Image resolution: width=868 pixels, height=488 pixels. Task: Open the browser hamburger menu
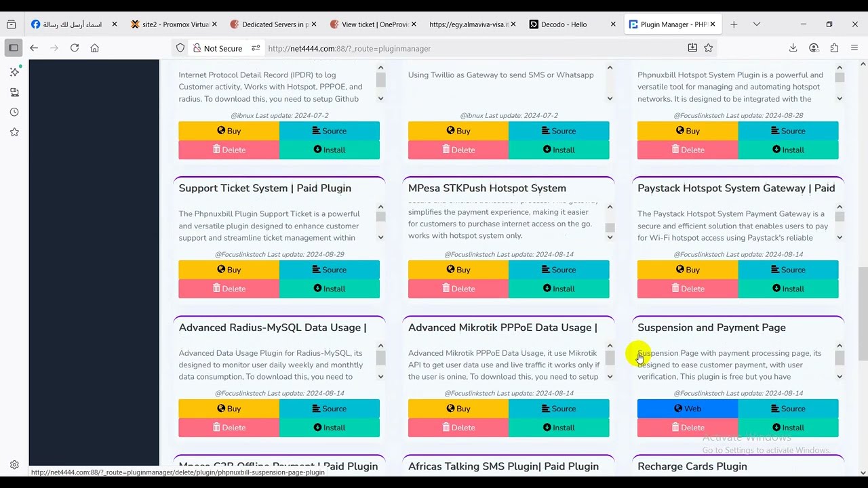[x=854, y=48]
